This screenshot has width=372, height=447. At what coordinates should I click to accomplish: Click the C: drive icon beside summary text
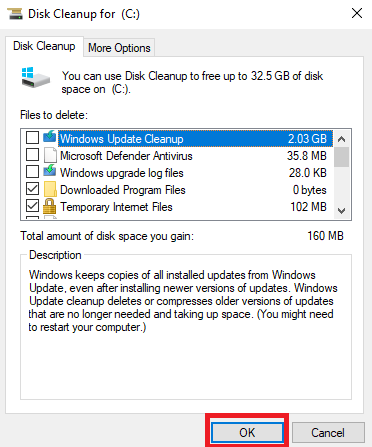click(x=36, y=77)
